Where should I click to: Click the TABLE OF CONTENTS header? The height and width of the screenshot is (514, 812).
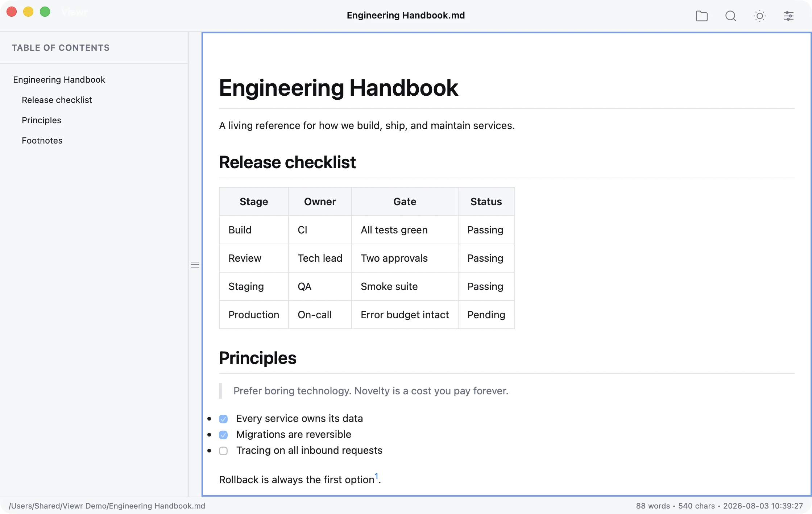61,48
